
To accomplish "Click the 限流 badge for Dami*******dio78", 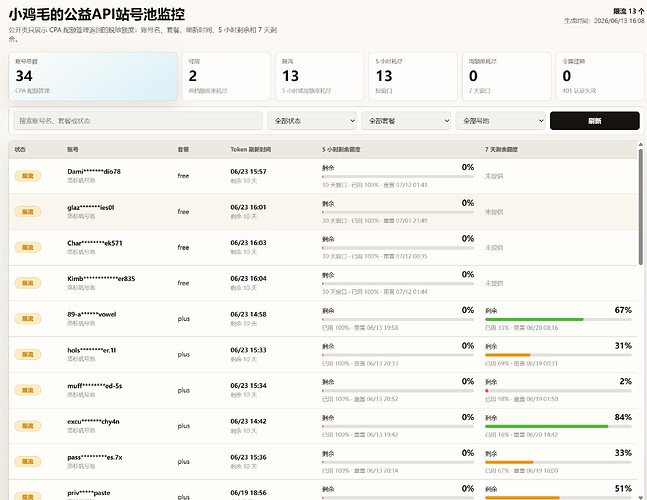I will tap(28, 176).
